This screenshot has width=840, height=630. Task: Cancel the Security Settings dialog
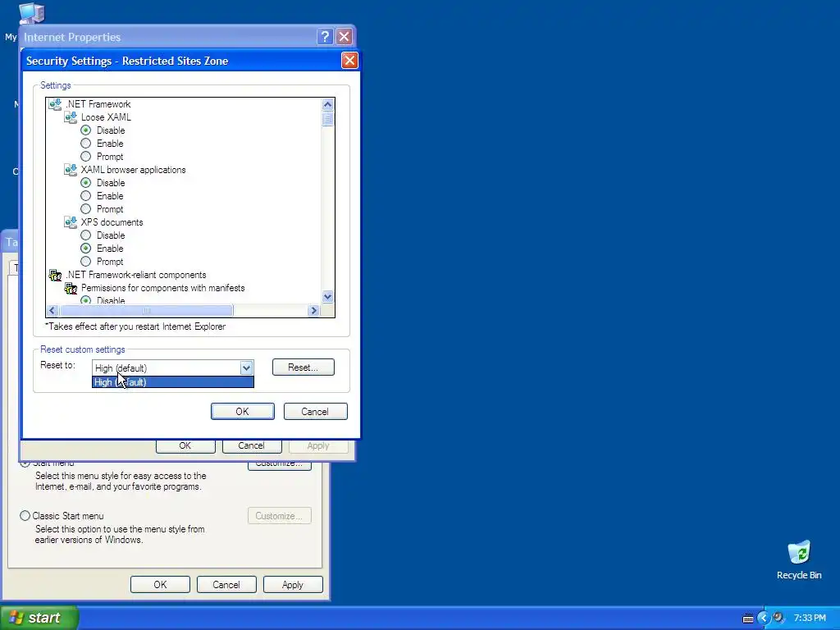pos(316,412)
